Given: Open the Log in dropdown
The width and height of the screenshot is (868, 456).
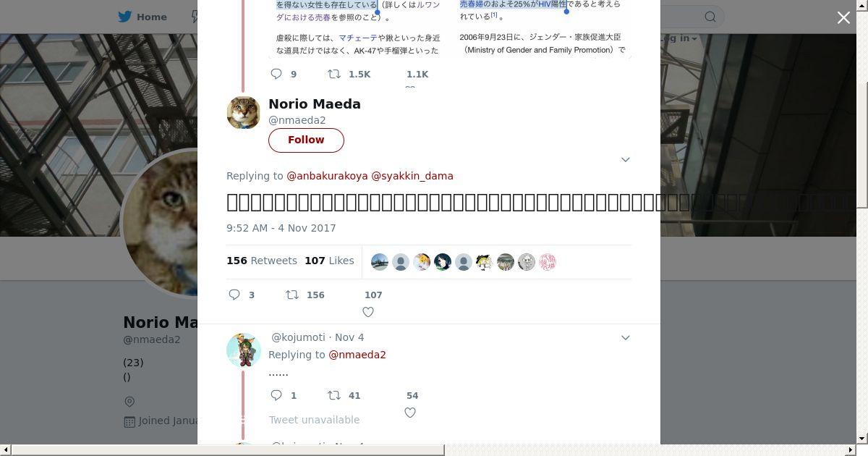Looking at the screenshot, I should (x=678, y=38).
